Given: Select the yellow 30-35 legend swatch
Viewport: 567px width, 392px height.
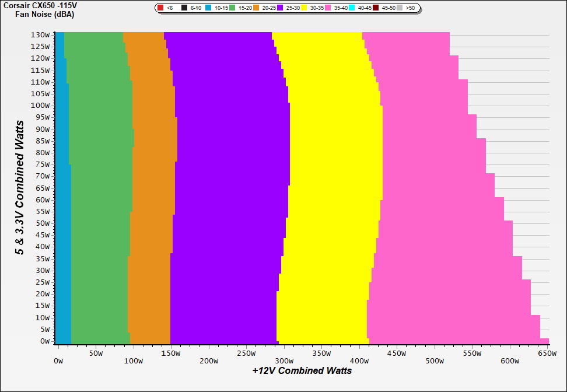Looking at the screenshot, I should click(x=304, y=8).
